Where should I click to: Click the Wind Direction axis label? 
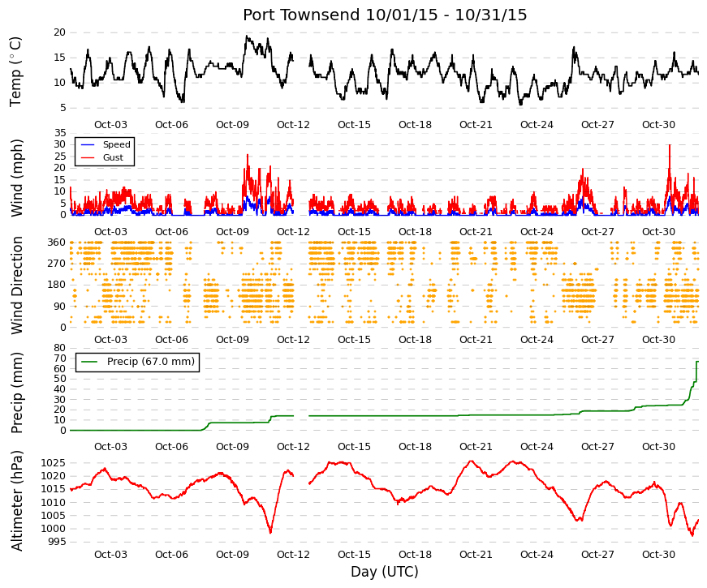point(16,285)
